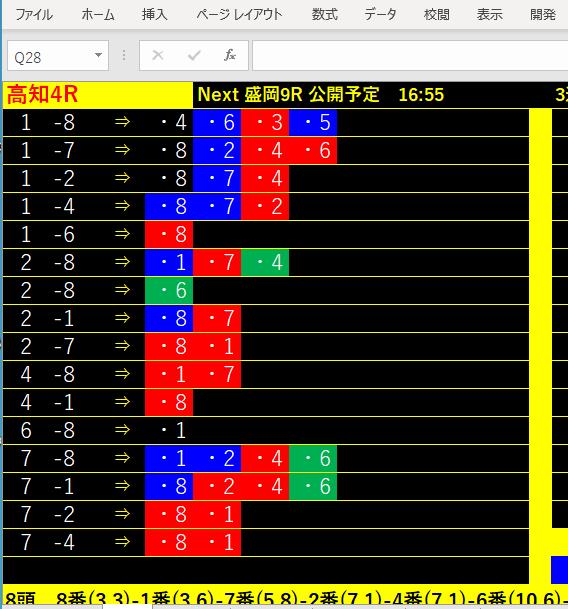Image resolution: width=568 pixels, height=609 pixels.
Task: Click inside the Name Box showing Q28
Action: pos(51,56)
